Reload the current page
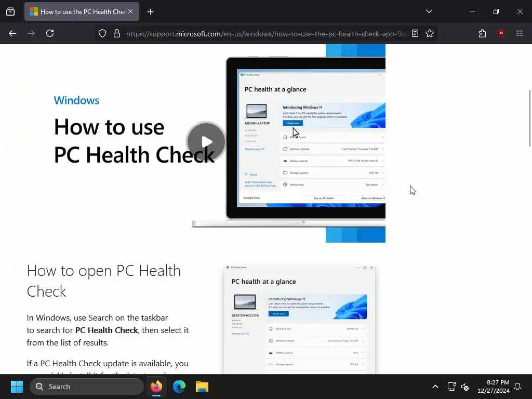Screen dimensions: 532x399 tap(50, 33)
